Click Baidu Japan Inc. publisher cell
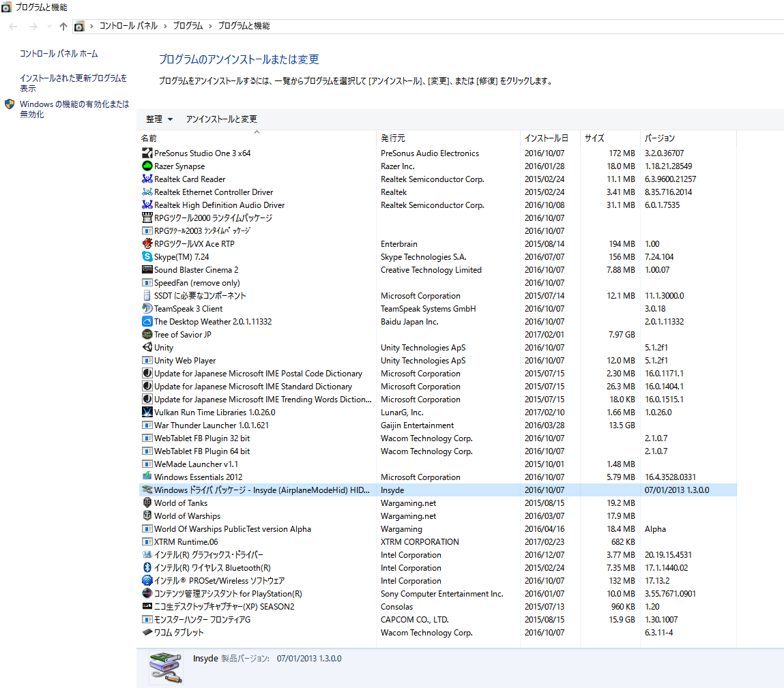 pos(409,321)
